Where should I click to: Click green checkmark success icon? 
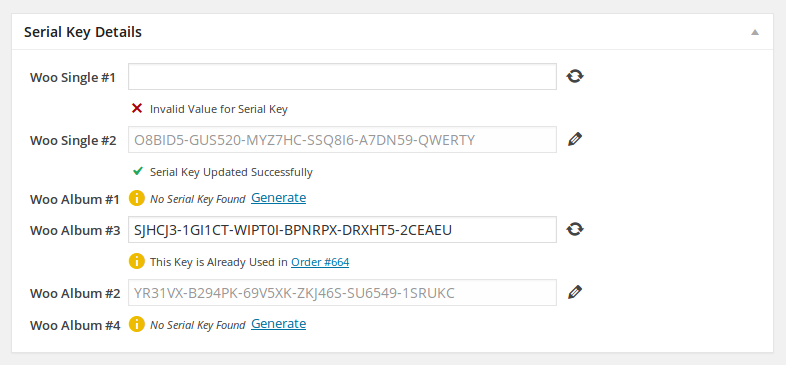137,171
